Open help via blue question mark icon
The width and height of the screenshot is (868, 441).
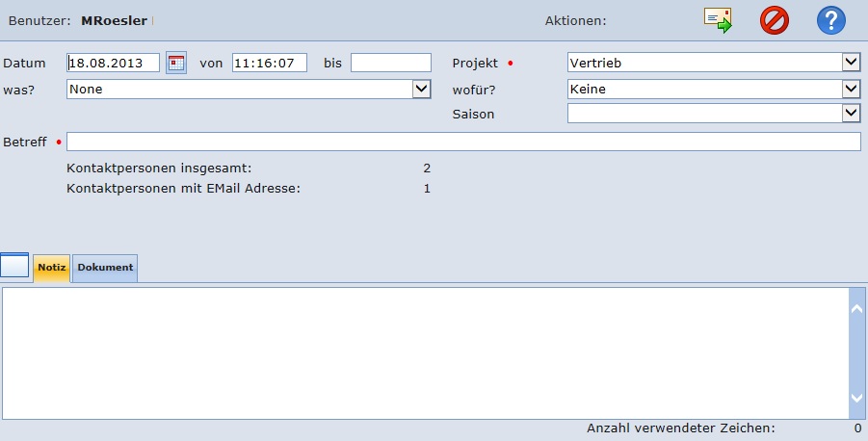(830, 20)
